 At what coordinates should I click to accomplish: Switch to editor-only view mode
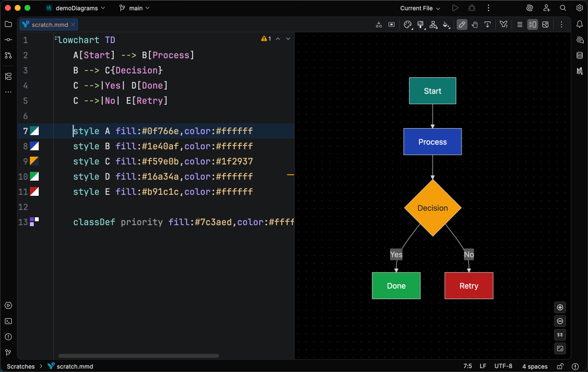click(520, 24)
